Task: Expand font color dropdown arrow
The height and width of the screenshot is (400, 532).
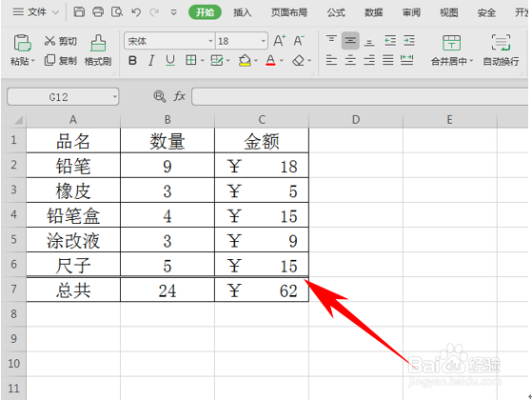Action: [282, 61]
